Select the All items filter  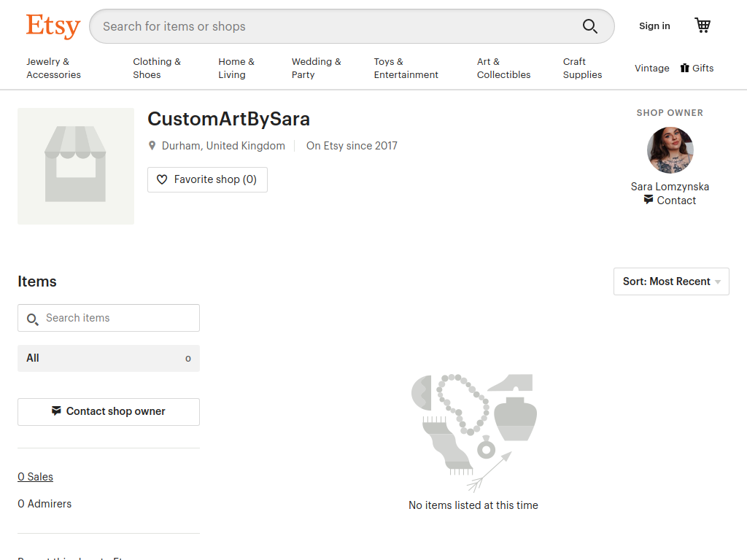click(x=109, y=358)
